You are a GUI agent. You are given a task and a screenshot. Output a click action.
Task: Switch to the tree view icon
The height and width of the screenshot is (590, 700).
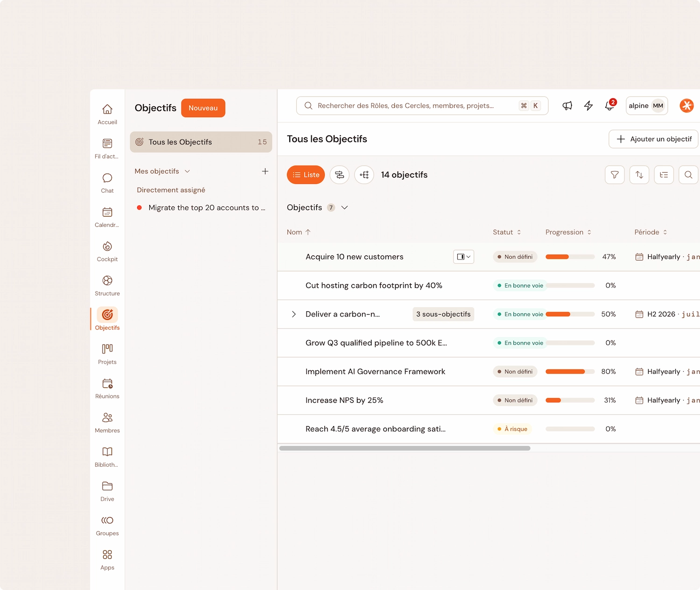[364, 175]
